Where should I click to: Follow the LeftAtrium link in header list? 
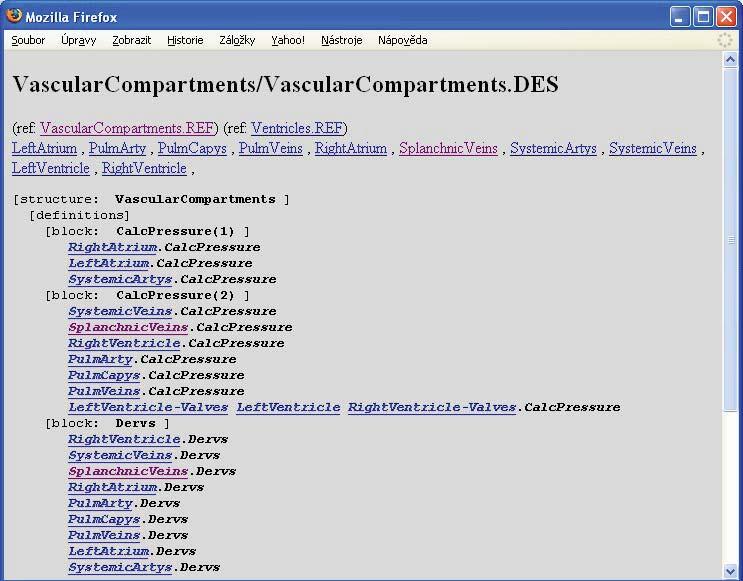(x=45, y=148)
